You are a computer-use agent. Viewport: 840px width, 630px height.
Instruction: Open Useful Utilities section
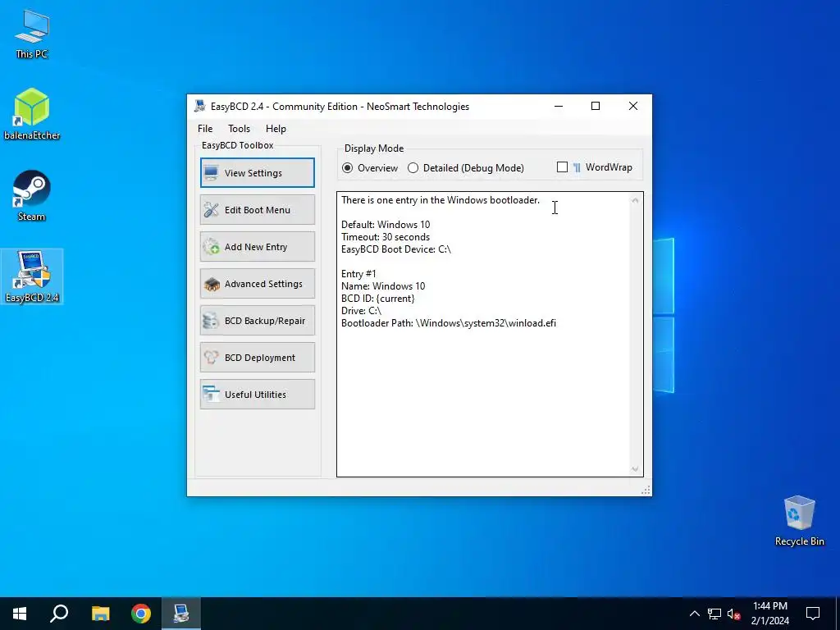pos(257,395)
